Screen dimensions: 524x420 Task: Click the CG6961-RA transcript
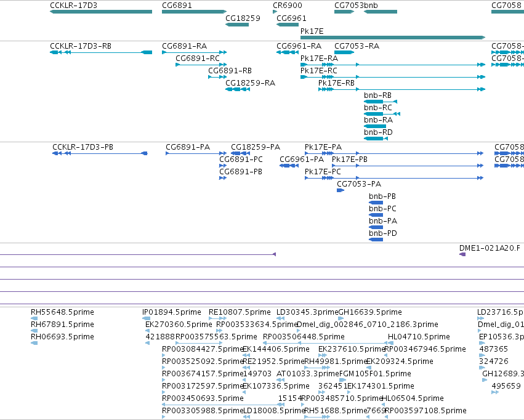point(288,52)
